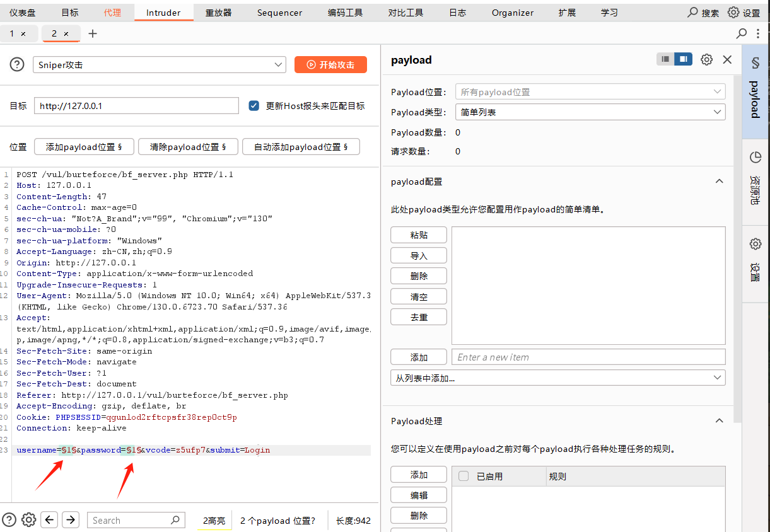770x532 pixels.
Task: Click the 清空 button
Action: tap(419, 296)
